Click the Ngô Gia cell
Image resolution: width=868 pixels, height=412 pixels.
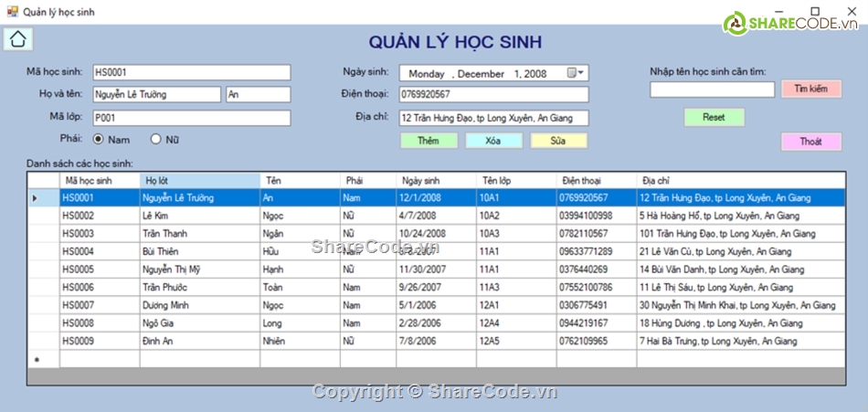(x=200, y=323)
